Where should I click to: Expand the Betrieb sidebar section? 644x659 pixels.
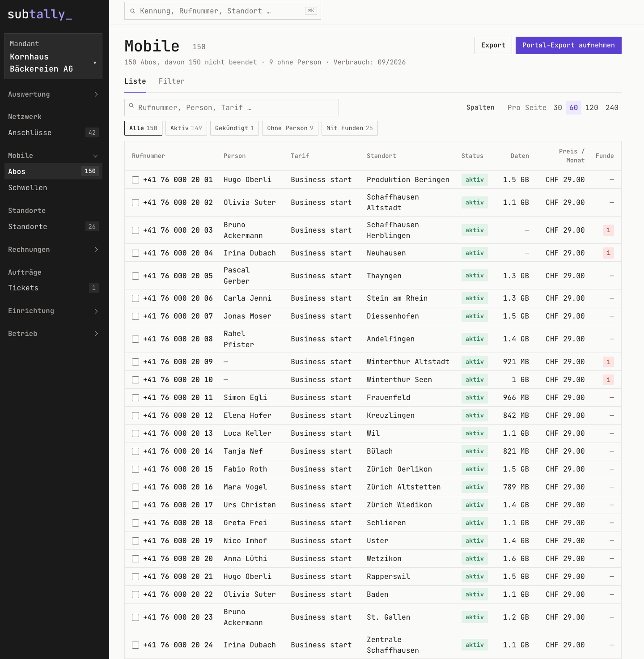(x=53, y=333)
